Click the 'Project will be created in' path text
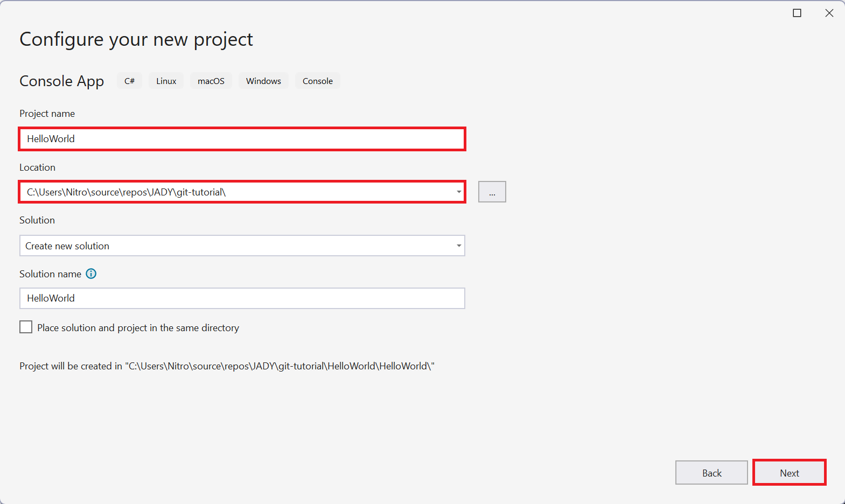845x504 pixels. (x=227, y=366)
